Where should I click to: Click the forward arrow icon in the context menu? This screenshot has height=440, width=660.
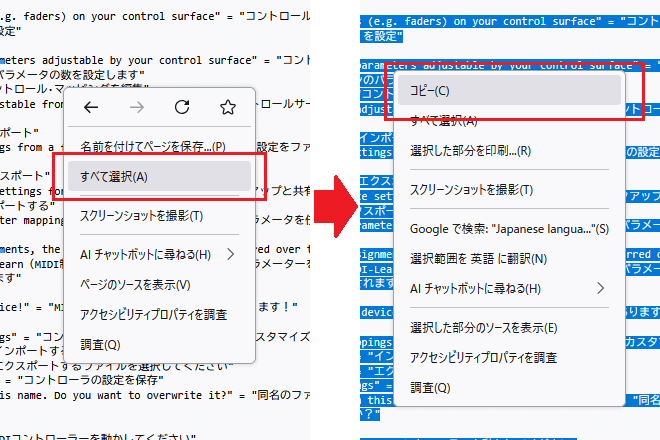(x=137, y=107)
